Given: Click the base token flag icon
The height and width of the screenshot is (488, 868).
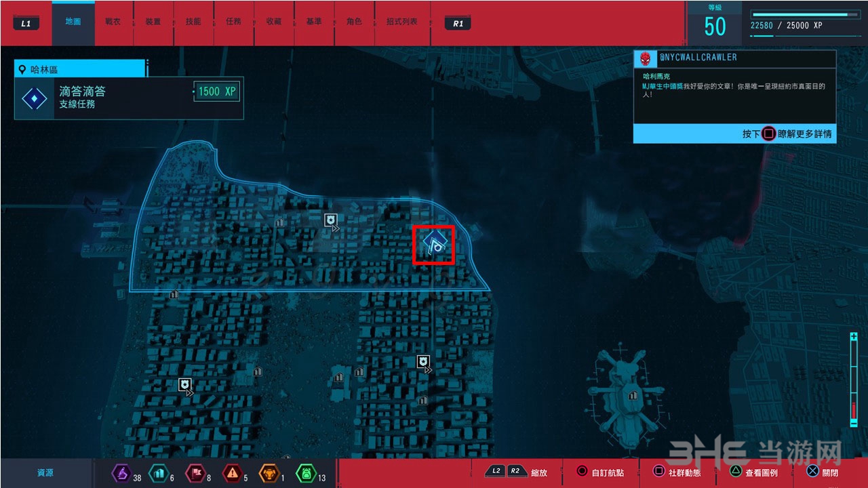Looking at the screenshot, I should (x=195, y=473).
